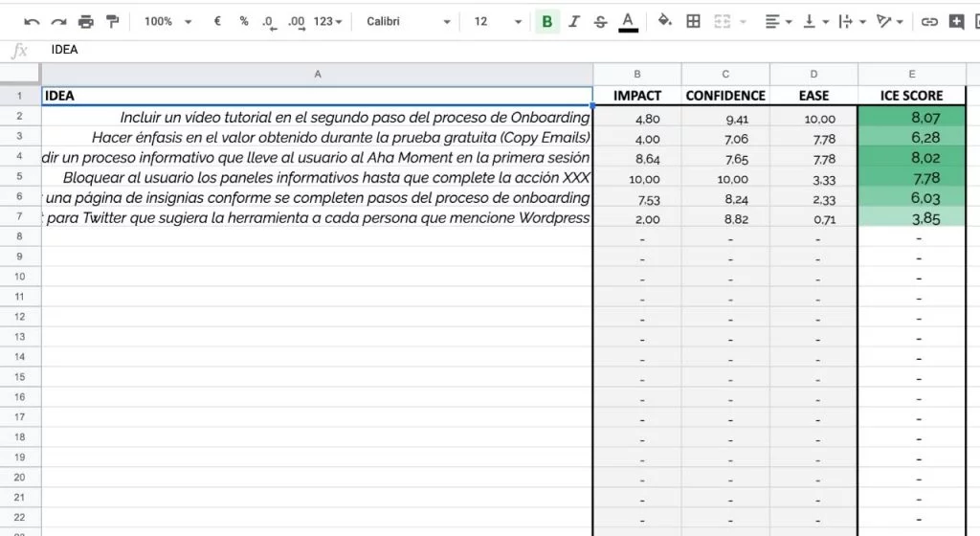Insert a link with the chain icon

click(x=929, y=21)
